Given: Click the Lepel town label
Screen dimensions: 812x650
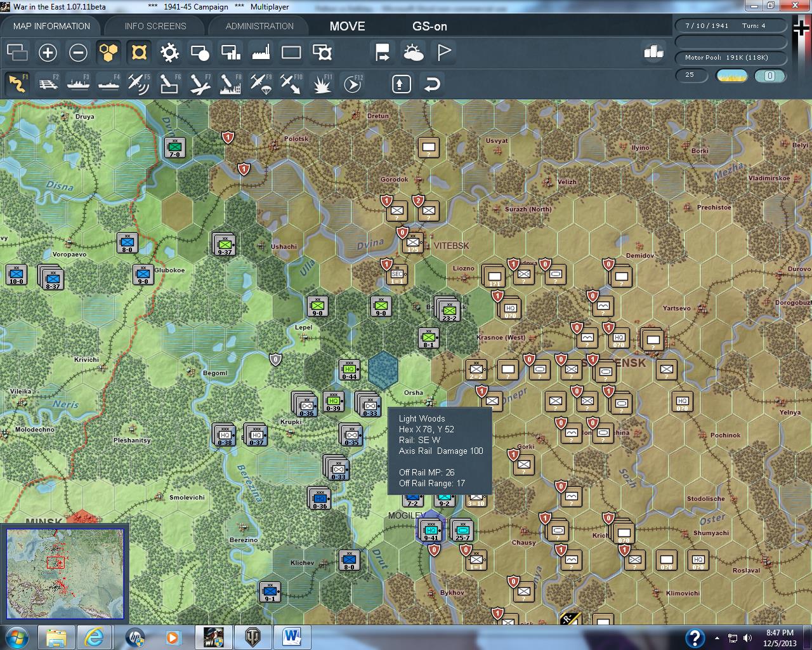Looking at the screenshot, I should click(x=304, y=328).
